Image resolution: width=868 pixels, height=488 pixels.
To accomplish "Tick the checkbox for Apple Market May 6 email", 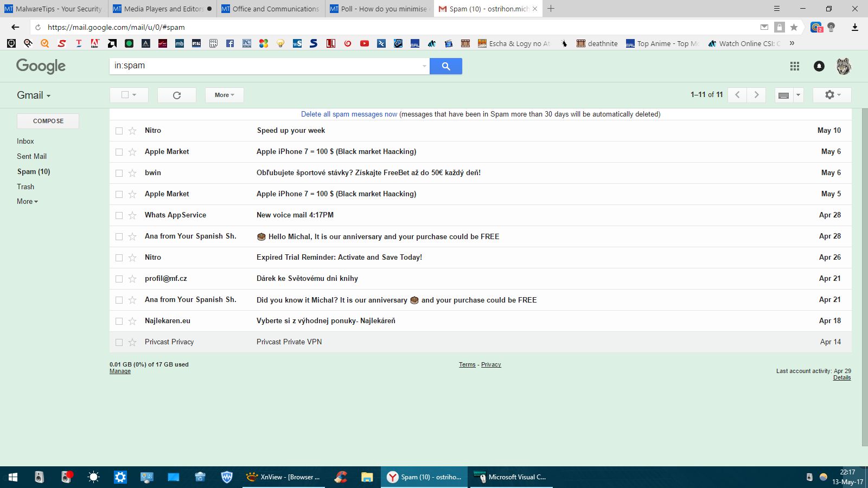I will click(x=119, y=152).
